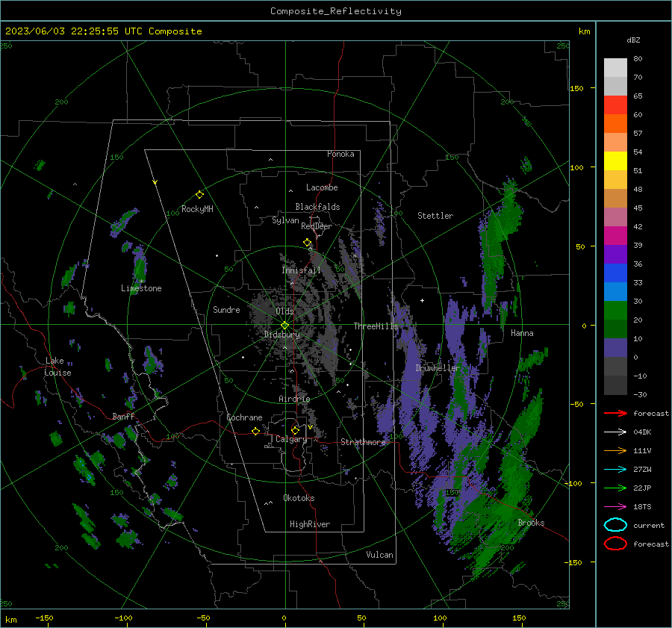The width and height of the screenshot is (672, 628).
Task: Click the bright blue 36-33 dBZ swatch
Action: click(x=615, y=273)
